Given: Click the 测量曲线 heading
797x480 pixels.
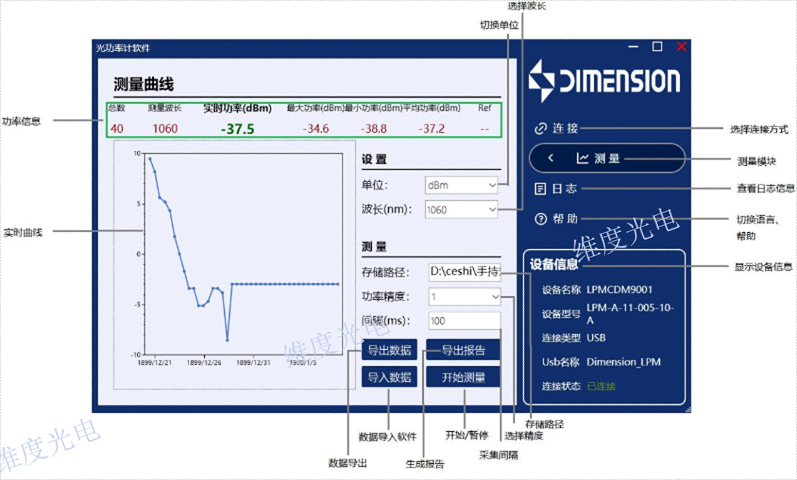Looking at the screenshot, I should coord(143,84).
